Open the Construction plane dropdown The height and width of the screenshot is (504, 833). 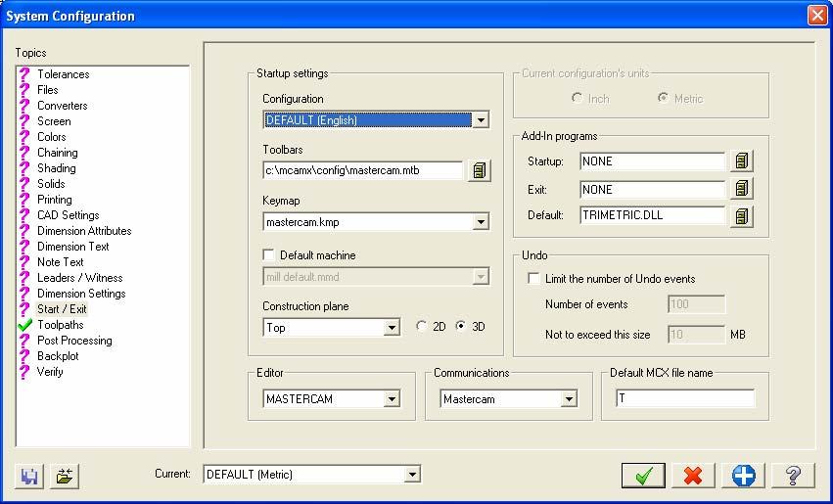[x=393, y=328]
